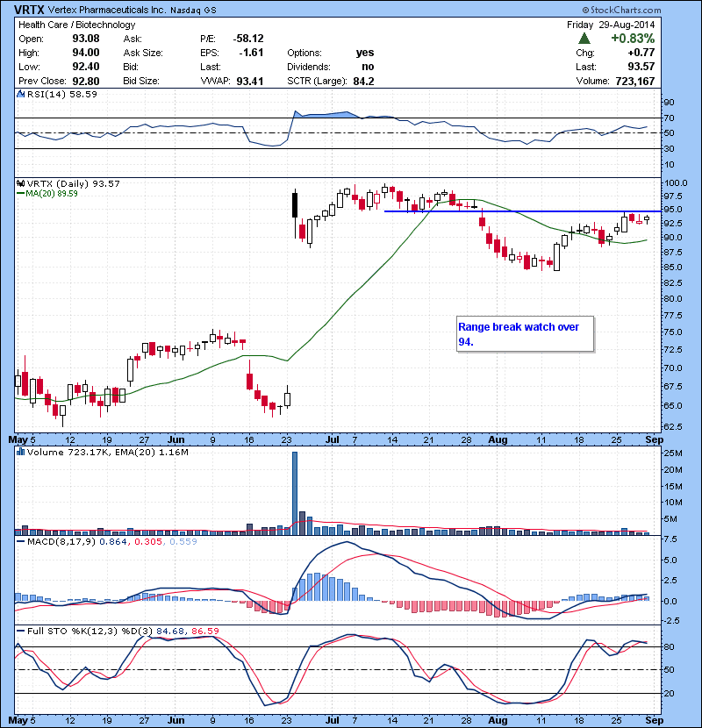This screenshot has width=702, height=728.
Task: Click the Friday 29-Aug-2014 date label
Action: click(611, 25)
